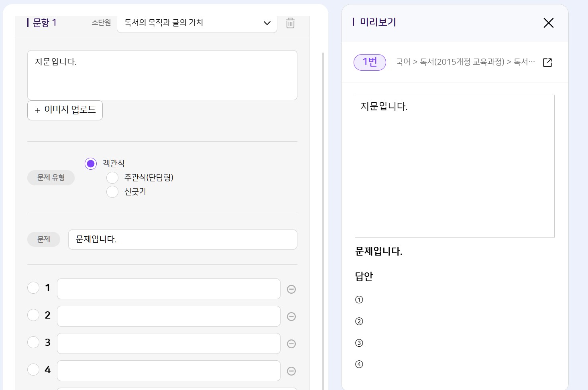Click the answer choice 3 text field

[x=169, y=343]
